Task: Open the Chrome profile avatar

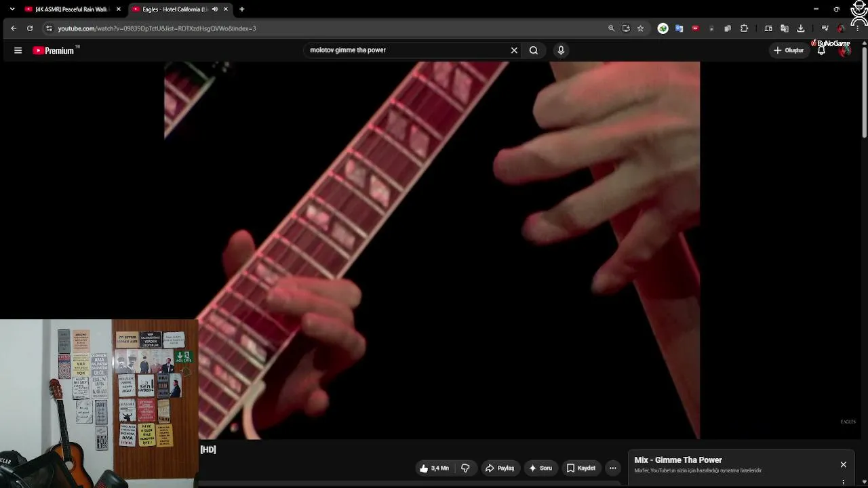Action: pyautogui.click(x=841, y=28)
